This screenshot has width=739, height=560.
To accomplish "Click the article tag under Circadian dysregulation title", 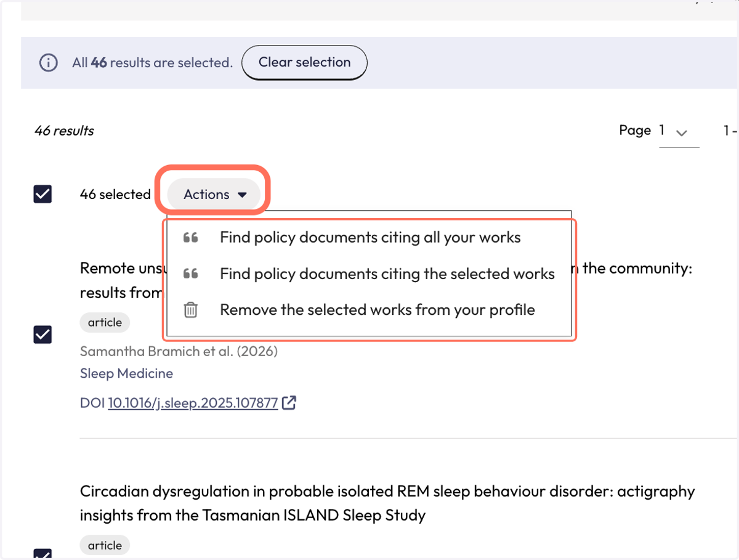I will [105, 545].
